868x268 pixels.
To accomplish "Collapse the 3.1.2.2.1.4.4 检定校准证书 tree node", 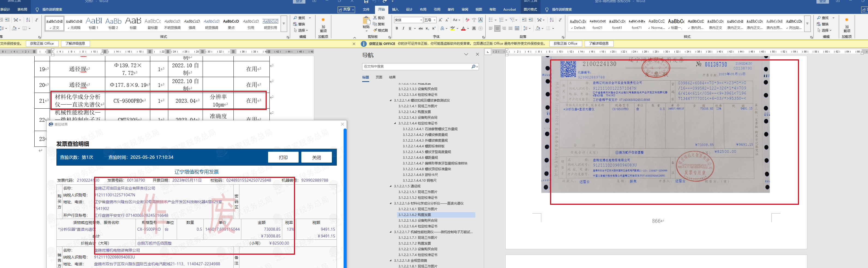I will (395, 123).
